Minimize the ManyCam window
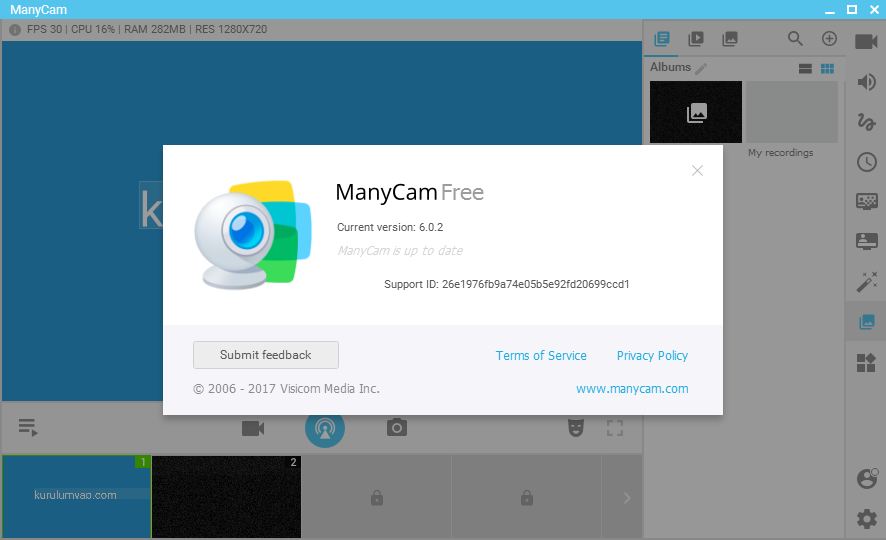This screenshot has height=540, width=886. pyautogui.click(x=829, y=10)
